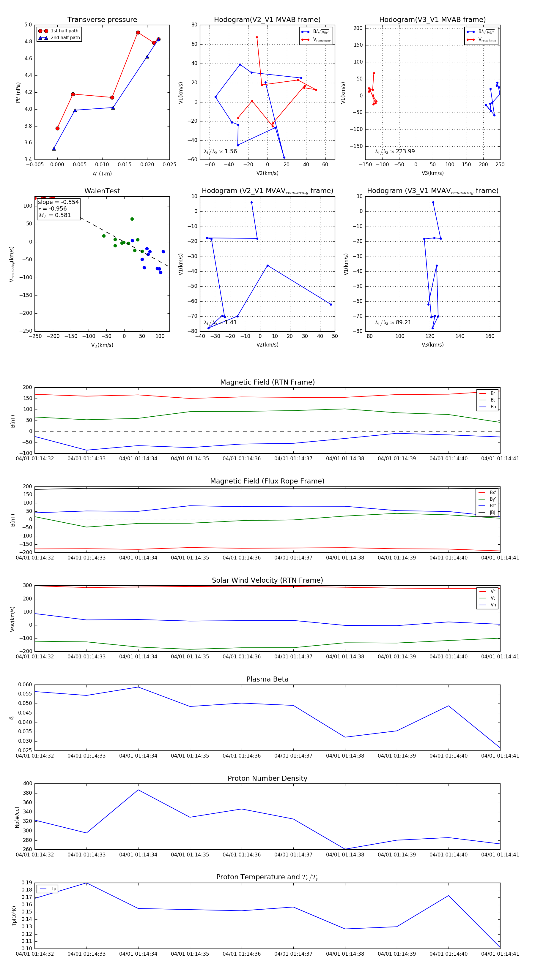Select the WalenTest plot title
The width and height of the screenshot is (535, 980).
[x=102, y=191]
